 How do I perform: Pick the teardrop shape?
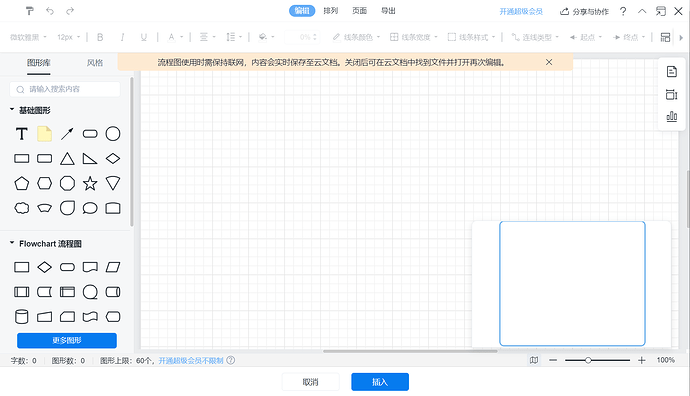[x=67, y=208]
